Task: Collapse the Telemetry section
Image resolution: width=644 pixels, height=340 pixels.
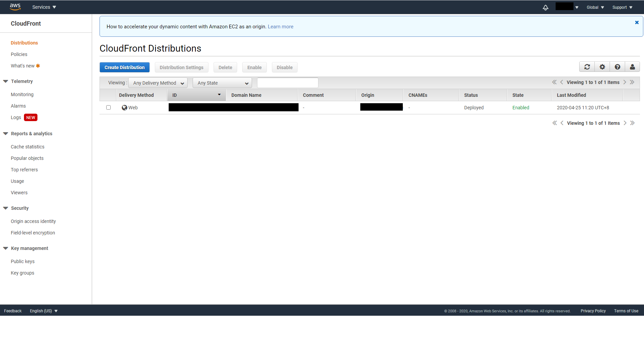Action: coord(6,81)
